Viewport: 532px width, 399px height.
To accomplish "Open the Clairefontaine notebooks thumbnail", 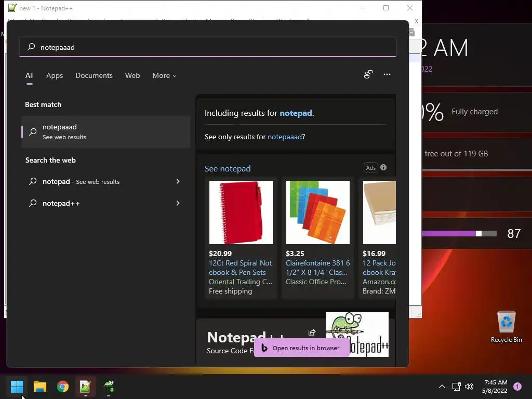I will click(x=318, y=212).
